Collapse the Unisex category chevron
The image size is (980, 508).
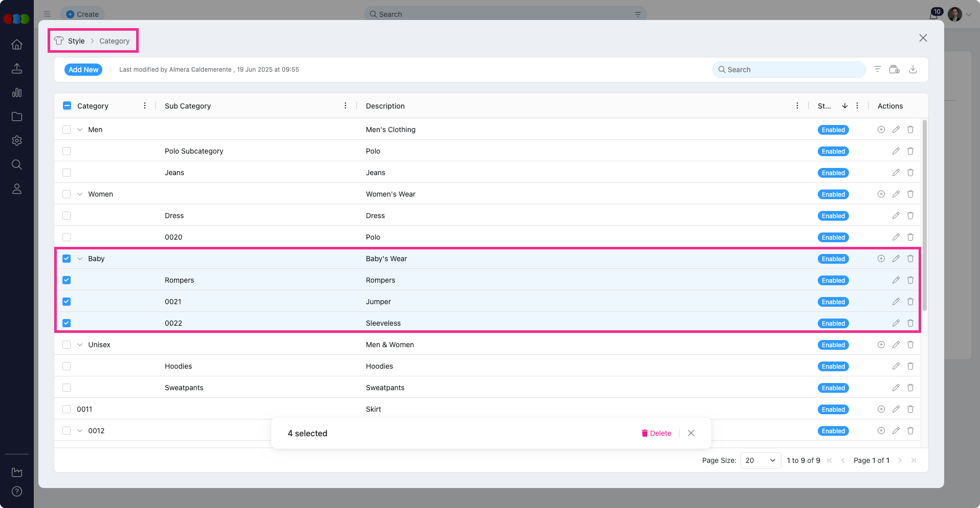(80, 345)
